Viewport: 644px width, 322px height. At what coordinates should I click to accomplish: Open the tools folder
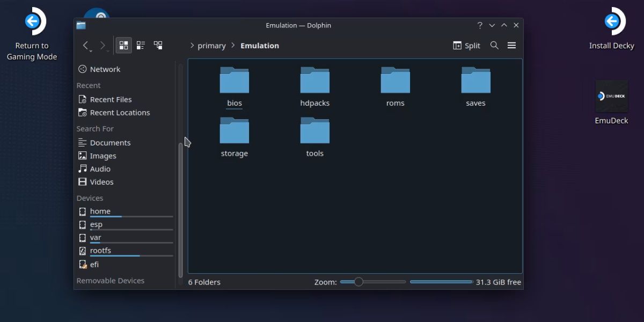click(x=314, y=131)
